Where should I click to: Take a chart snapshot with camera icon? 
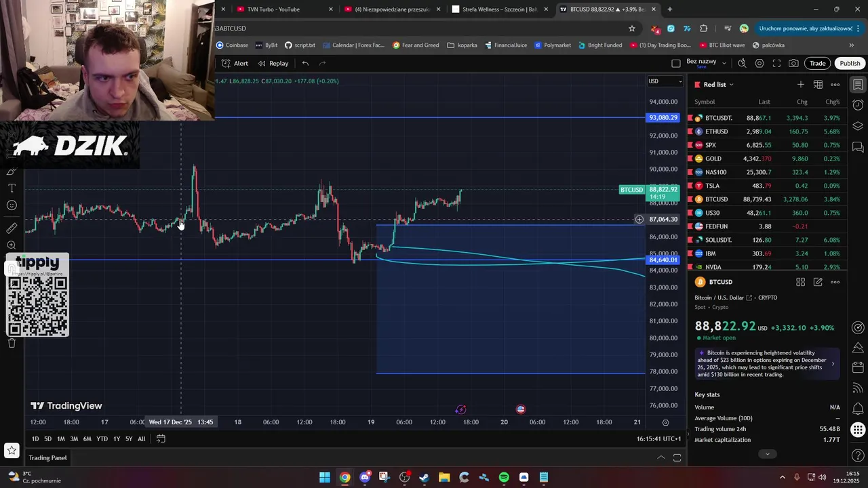(793, 63)
